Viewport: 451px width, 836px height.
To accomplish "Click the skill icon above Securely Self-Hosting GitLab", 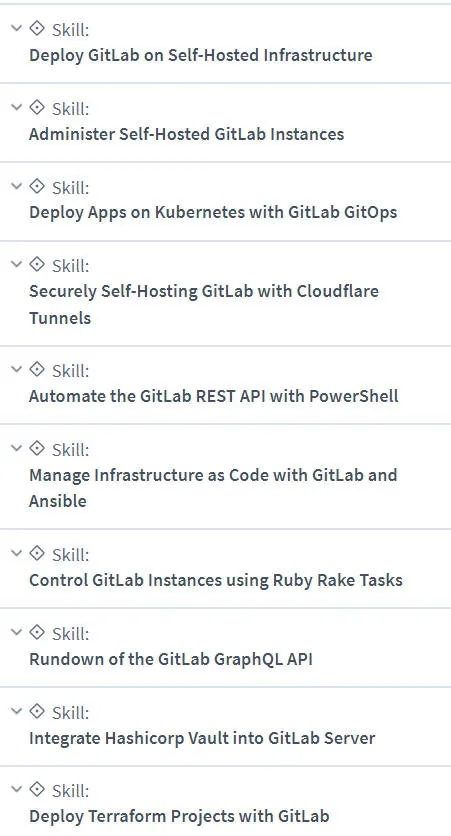I will click(36, 264).
